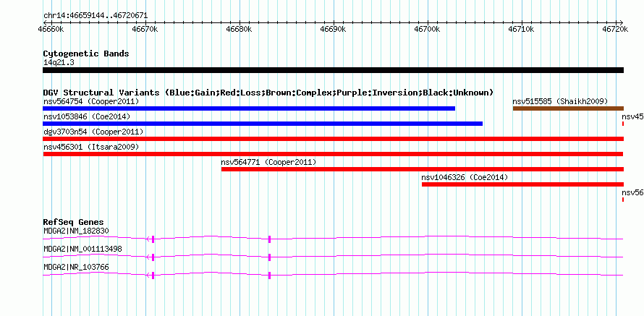Viewport: 644px width, 316px height.
Task: Select the red dgv3703n54 loss bar
Action: coord(333,139)
